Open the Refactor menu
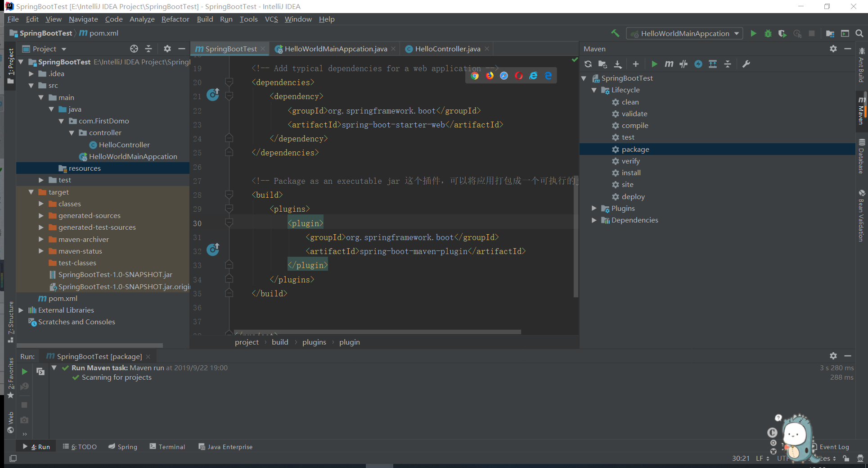The image size is (868, 468). pyautogui.click(x=175, y=19)
